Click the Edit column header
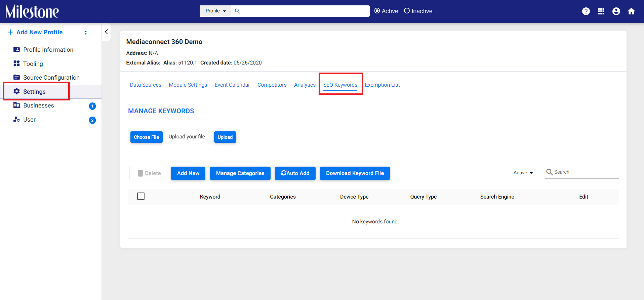644x300 pixels. pyautogui.click(x=583, y=197)
